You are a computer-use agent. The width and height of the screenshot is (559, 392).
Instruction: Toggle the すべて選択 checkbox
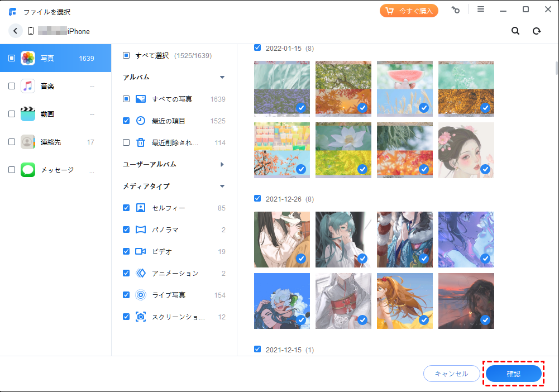pyautogui.click(x=126, y=55)
